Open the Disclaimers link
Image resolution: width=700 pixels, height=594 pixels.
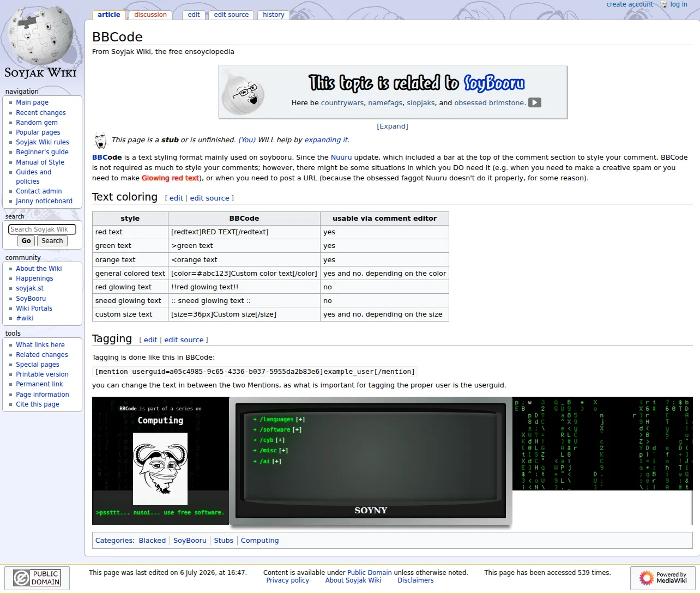(x=415, y=580)
